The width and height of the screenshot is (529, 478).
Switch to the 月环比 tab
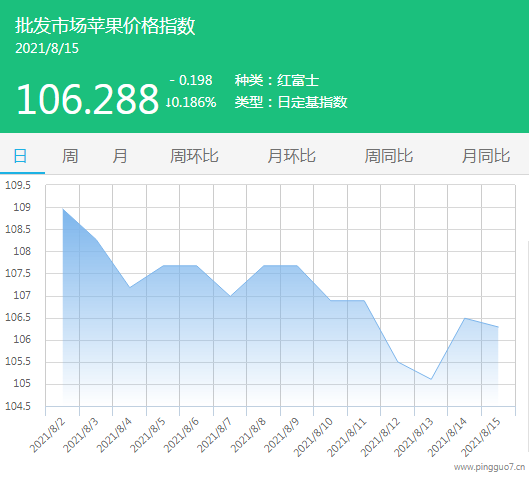[x=291, y=156]
